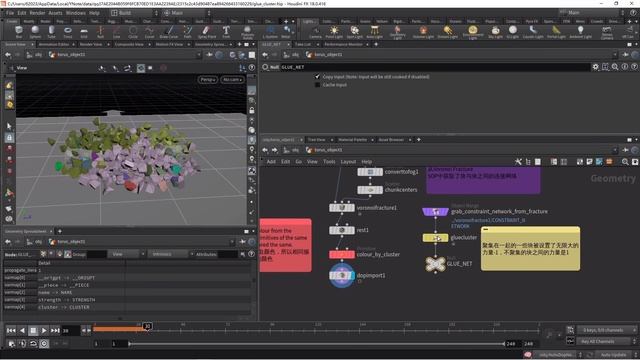Stop playback

(33, 330)
